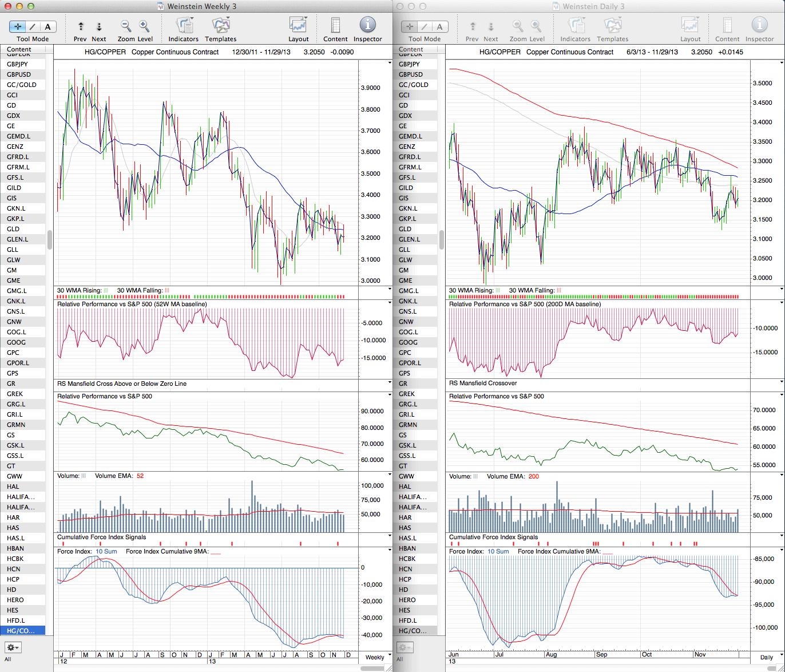Zoom in using plus magnifier in Weekly window
The image size is (785, 672).
[144, 26]
